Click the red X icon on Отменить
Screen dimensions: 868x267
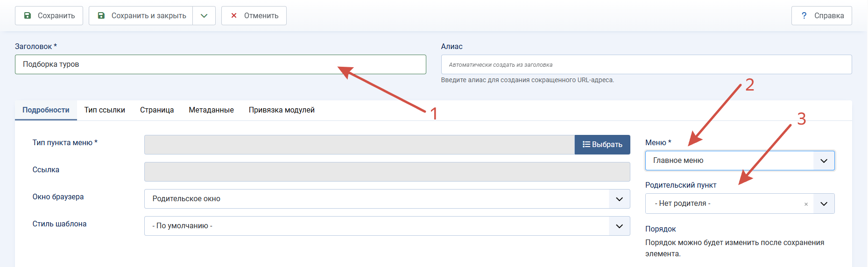[x=234, y=15]
